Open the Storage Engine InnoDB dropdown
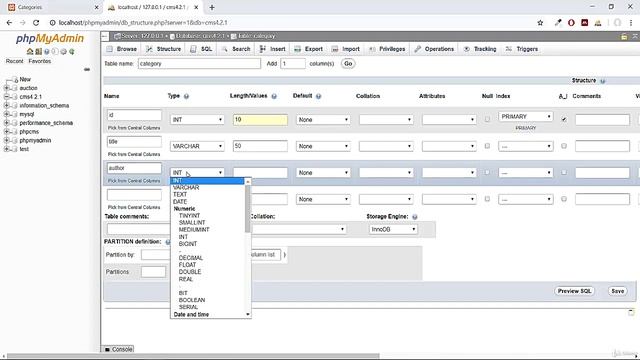Image resolution: width=640 pixels, height=360 pixels. [393, 229]
